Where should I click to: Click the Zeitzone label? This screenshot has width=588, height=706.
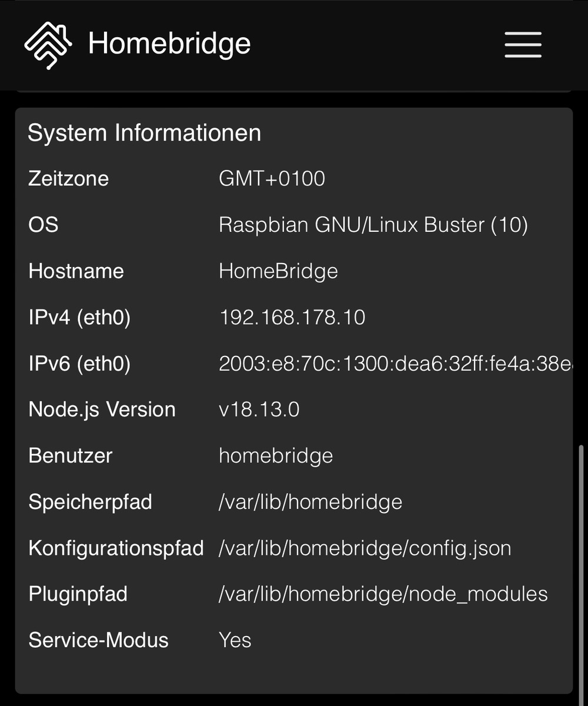pyautogui.click(x=68, y=179)
